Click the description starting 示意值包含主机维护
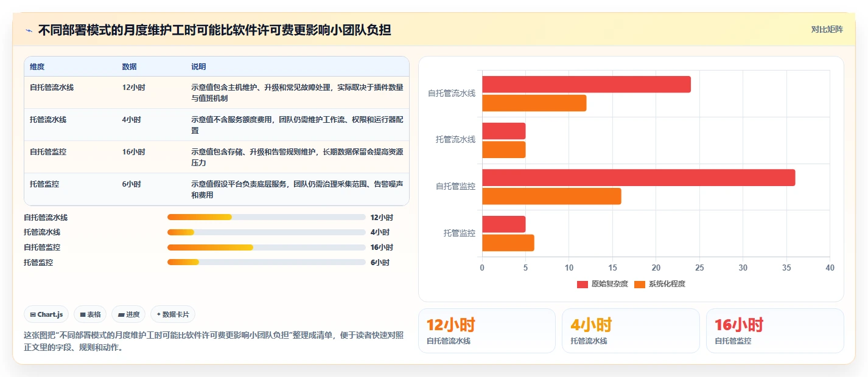The height and width of the screenshot is (377, 868). click(x=297, y=92)
